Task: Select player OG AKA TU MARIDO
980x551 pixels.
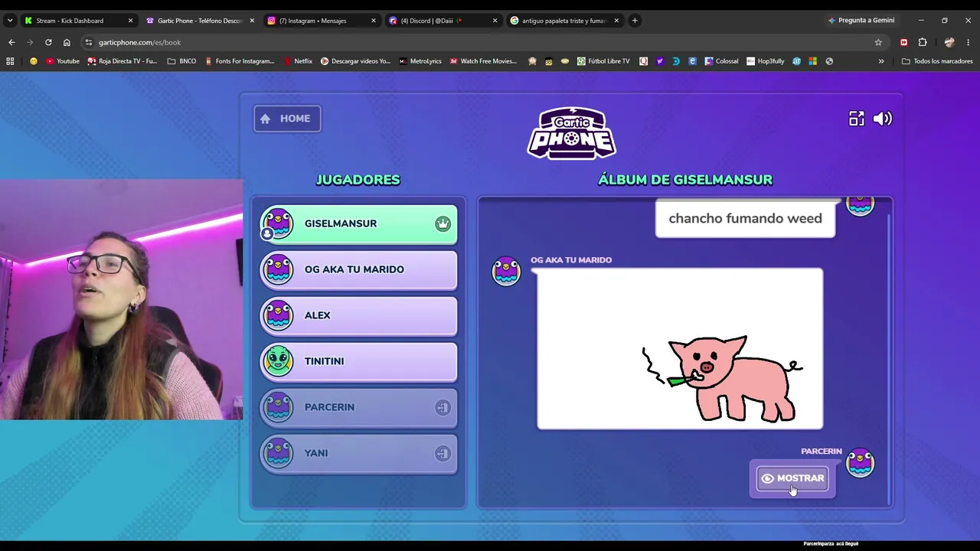Action: (x=358, y=269)
